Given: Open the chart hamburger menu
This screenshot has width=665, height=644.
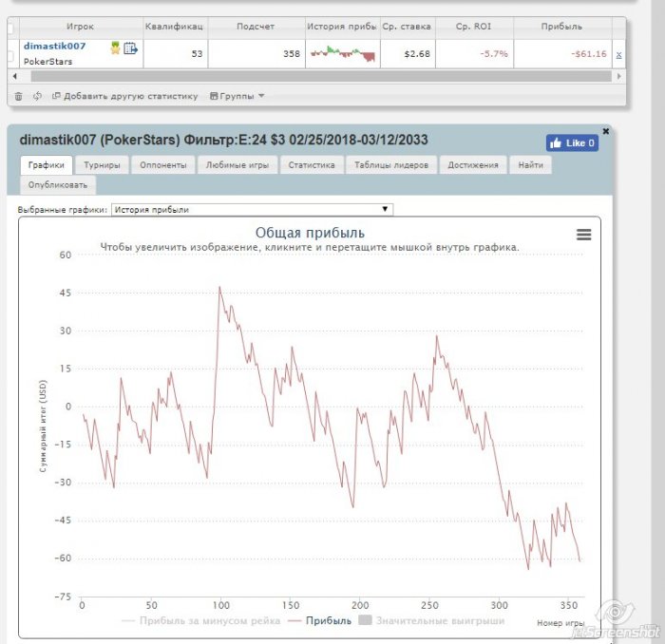Looking at the screenshot, I should [x=584, y=236].
